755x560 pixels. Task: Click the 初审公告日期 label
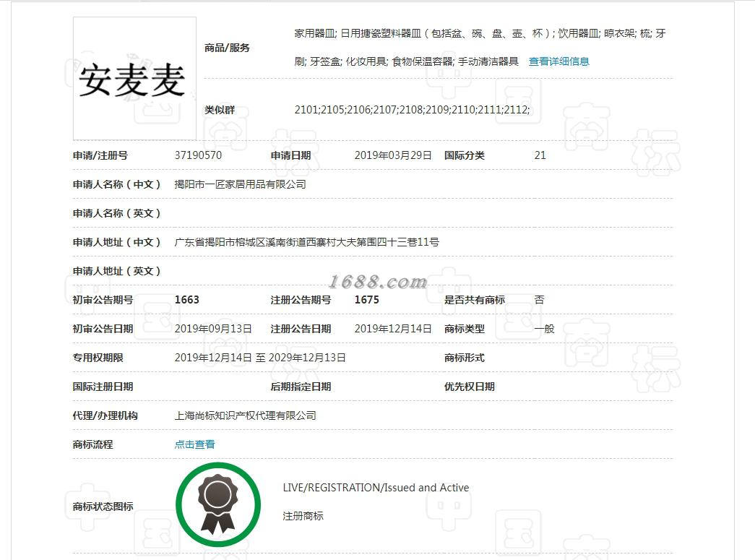103,329
